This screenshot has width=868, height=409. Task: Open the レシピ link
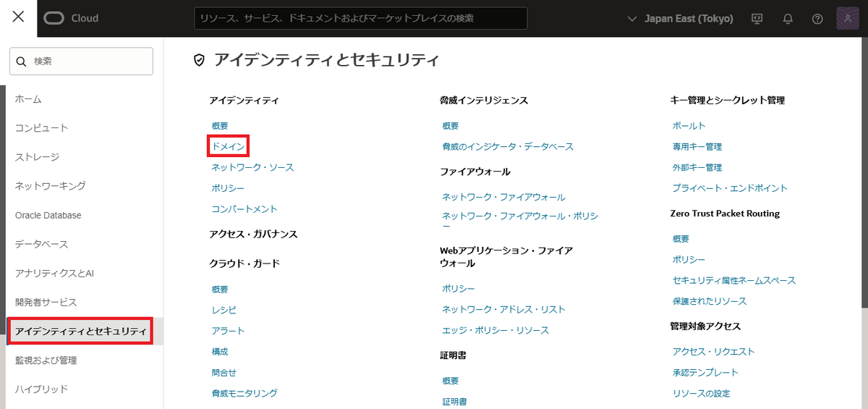point(224,310)
